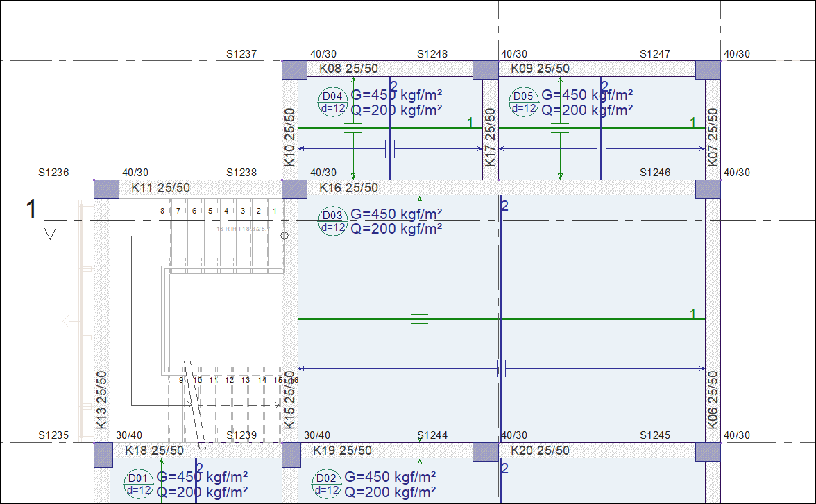Click the S1236 column label
The width and height of the screenshot is (816, 504).
pyautogui.click(x=53, y=173)
